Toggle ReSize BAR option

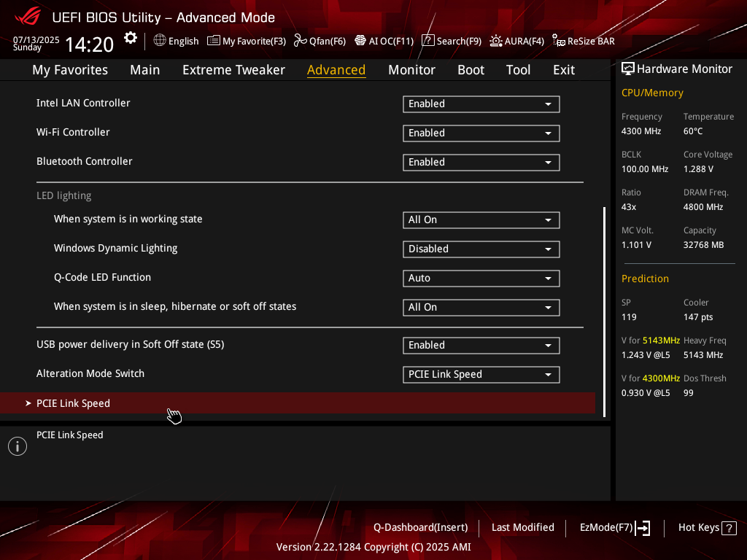click(584, 41)
